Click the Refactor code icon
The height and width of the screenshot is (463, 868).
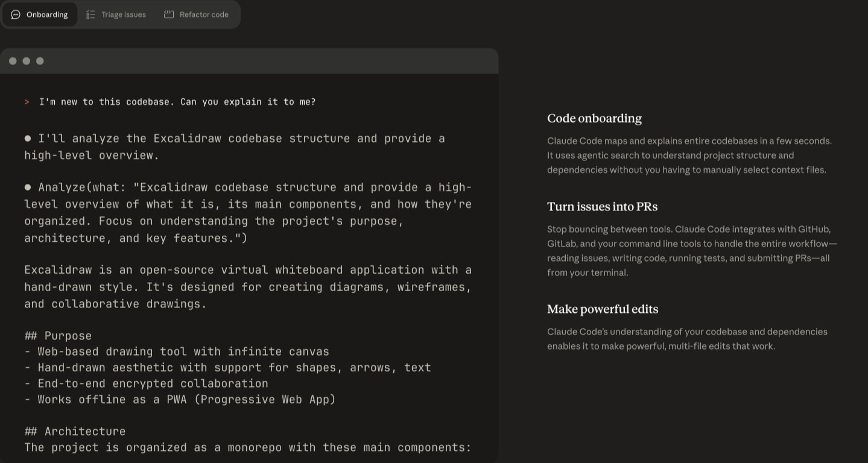click(169, 14)
